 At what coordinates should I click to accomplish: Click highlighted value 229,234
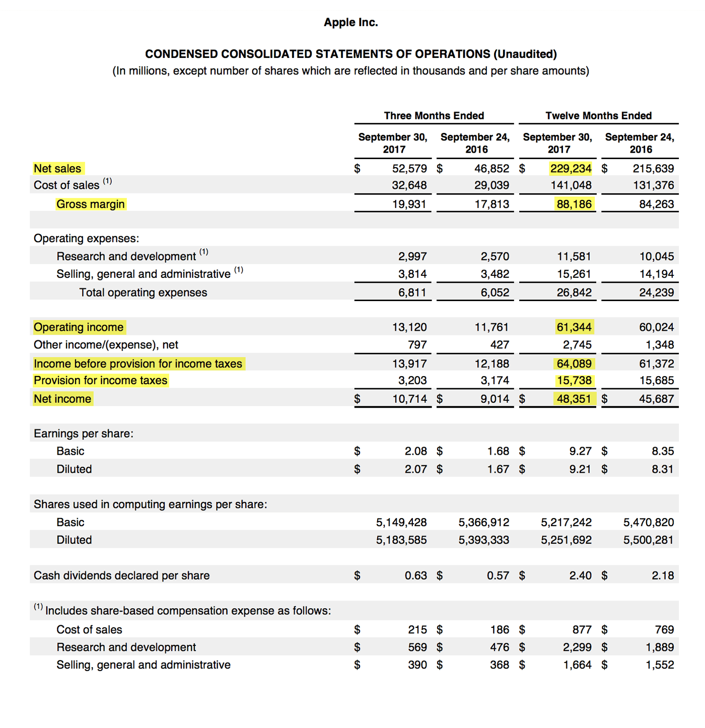[x=571, y=168]
